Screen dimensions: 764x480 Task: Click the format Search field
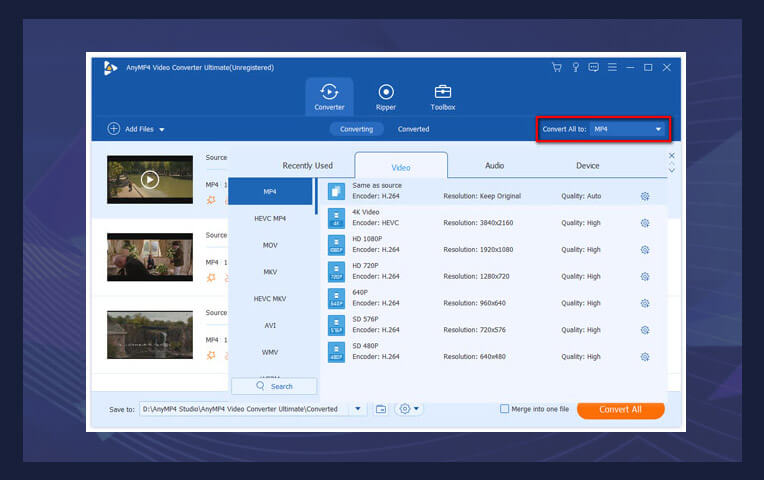(274, 386)
